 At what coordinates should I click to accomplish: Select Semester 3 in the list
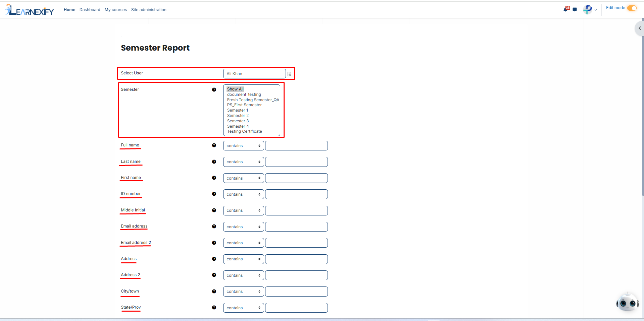tap(238, 121)
